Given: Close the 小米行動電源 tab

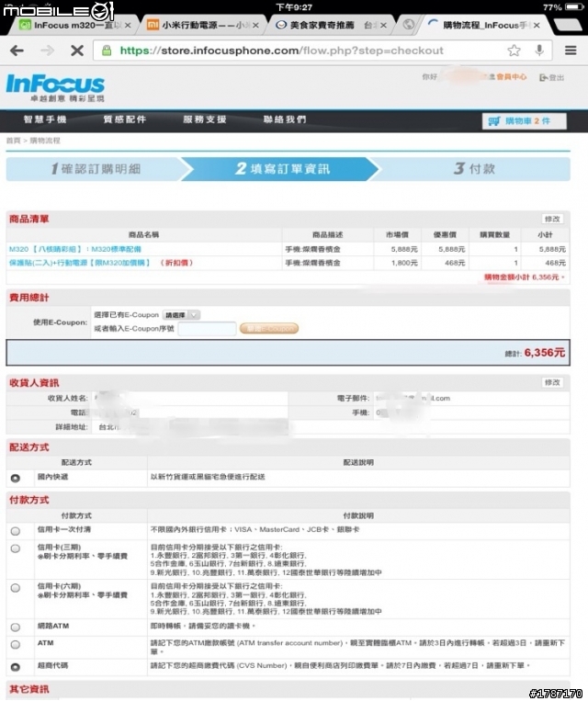Looking at the screenshot, I should click(255, 26).
